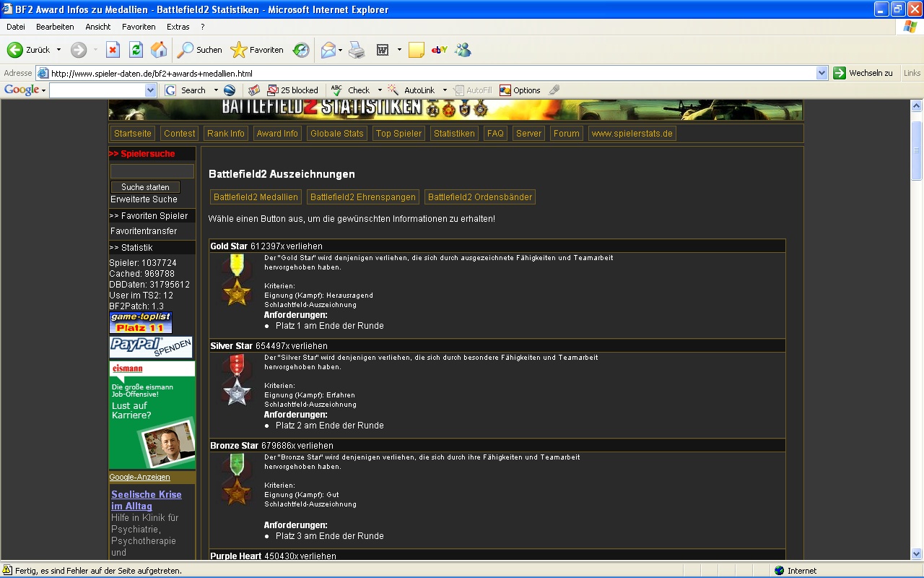The height and width of the screenshot is (578, 924).
Task: Open the Server navigation link
Action: point(528,134)
